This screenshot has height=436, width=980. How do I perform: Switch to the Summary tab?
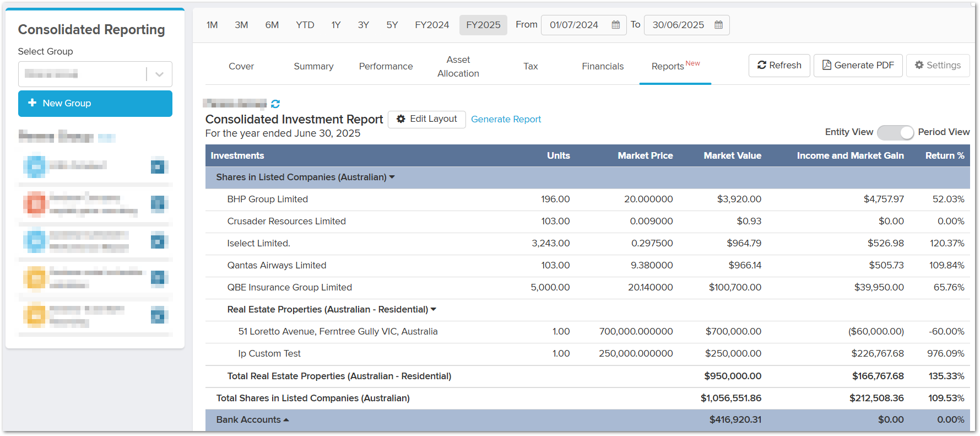[x=313, y=66]
